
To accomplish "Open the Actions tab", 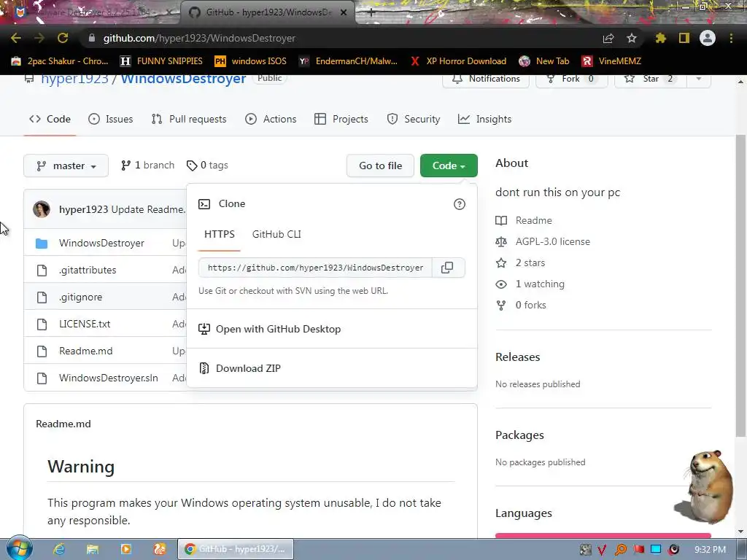I will click(x=271, y=119).
